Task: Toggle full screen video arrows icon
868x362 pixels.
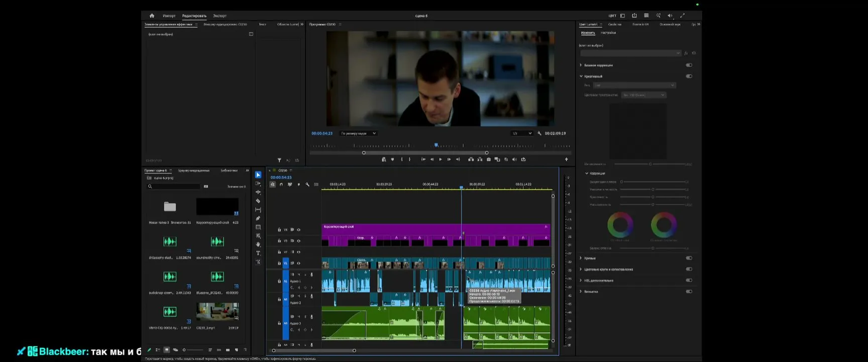Action: coord(682,16)
